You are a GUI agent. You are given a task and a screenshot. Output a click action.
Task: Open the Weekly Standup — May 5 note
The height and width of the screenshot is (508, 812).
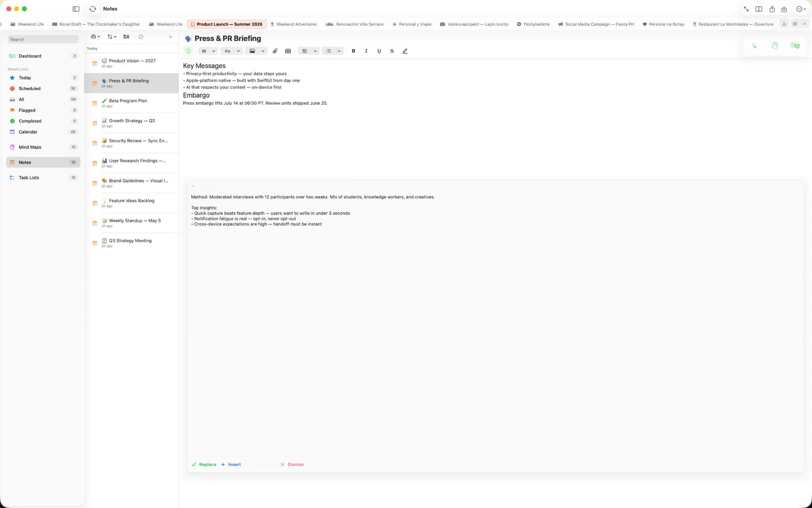[x=131, y=223]
